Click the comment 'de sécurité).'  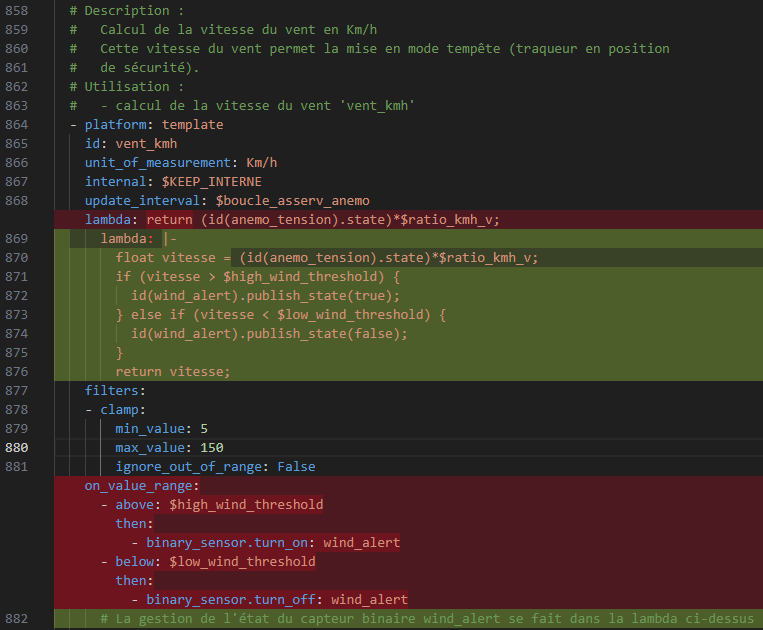click(150, 68)
